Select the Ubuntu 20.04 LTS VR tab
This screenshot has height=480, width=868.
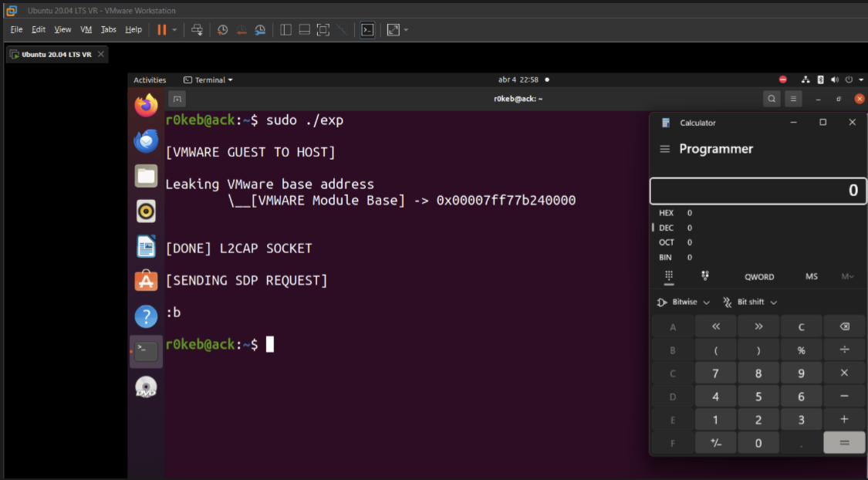tap(56, 55)
